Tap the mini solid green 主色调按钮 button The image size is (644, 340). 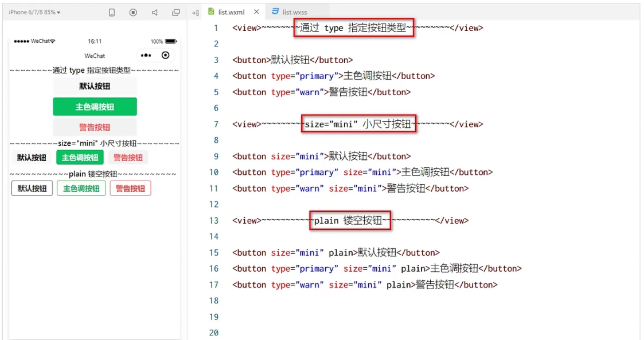click(x=80, y=158)
